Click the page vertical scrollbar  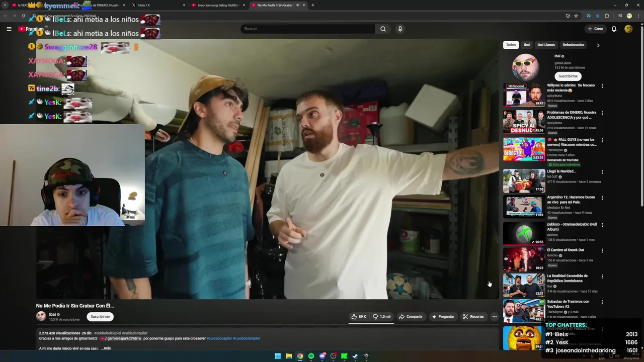[641, 116]
